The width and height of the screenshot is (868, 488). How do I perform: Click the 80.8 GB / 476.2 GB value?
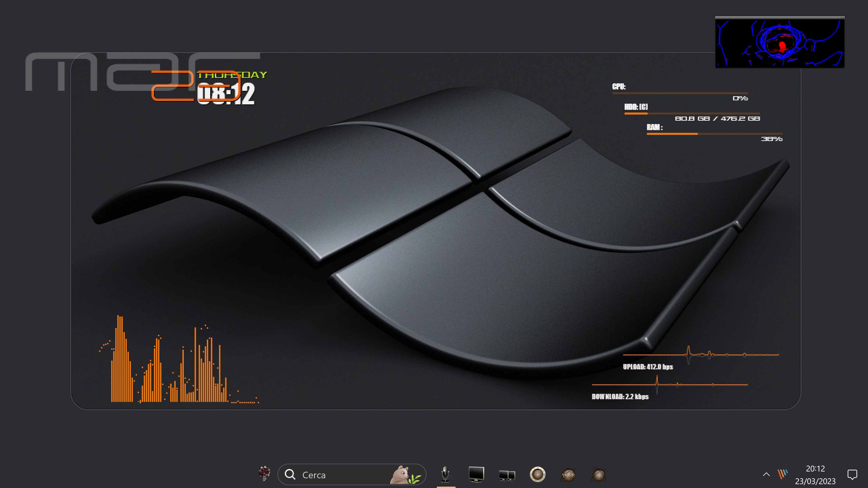717,119
